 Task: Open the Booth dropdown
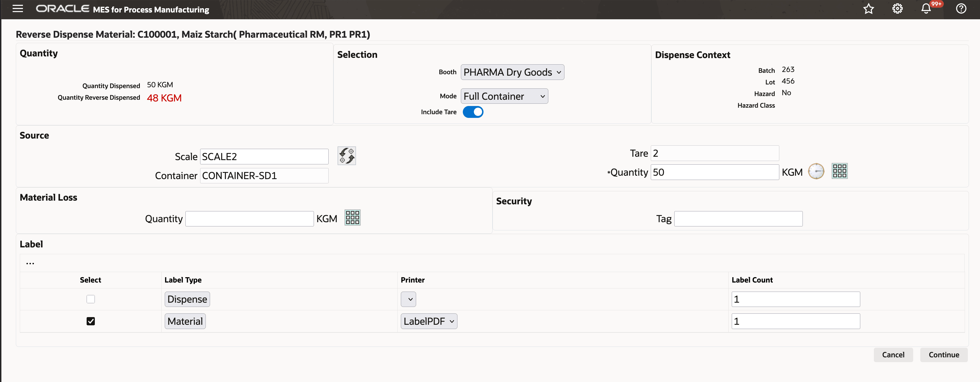pyautogui.click(x=512, y=72)
